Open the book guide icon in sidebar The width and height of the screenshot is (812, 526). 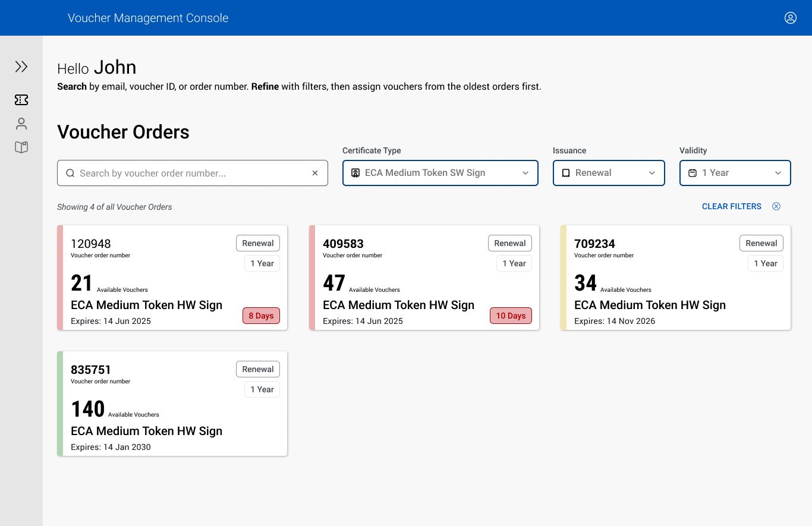point(21,147)
